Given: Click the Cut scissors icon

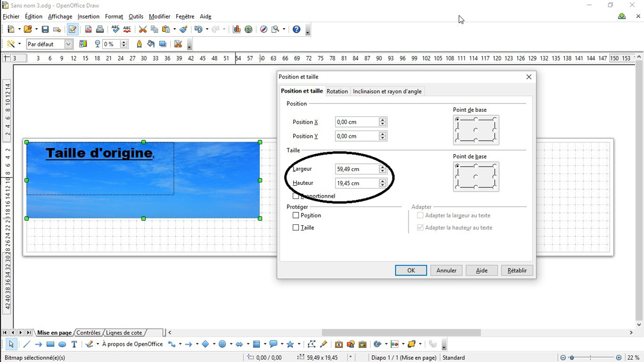Looking at the screenshot, I should point(143,29).
